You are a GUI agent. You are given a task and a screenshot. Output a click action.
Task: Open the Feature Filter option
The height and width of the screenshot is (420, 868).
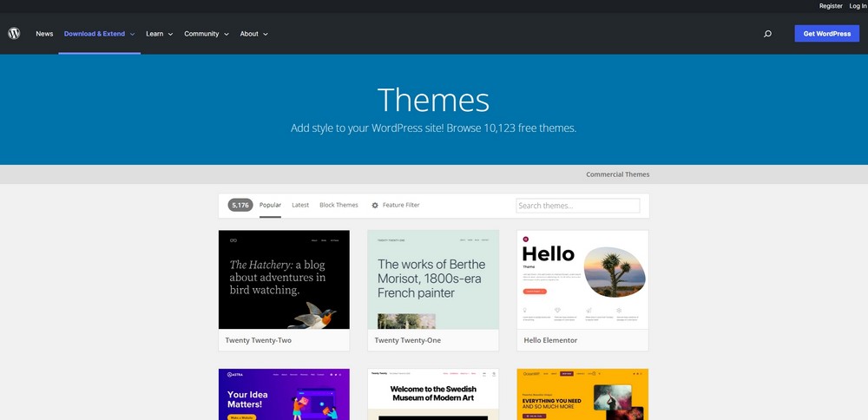pos(395,206)
